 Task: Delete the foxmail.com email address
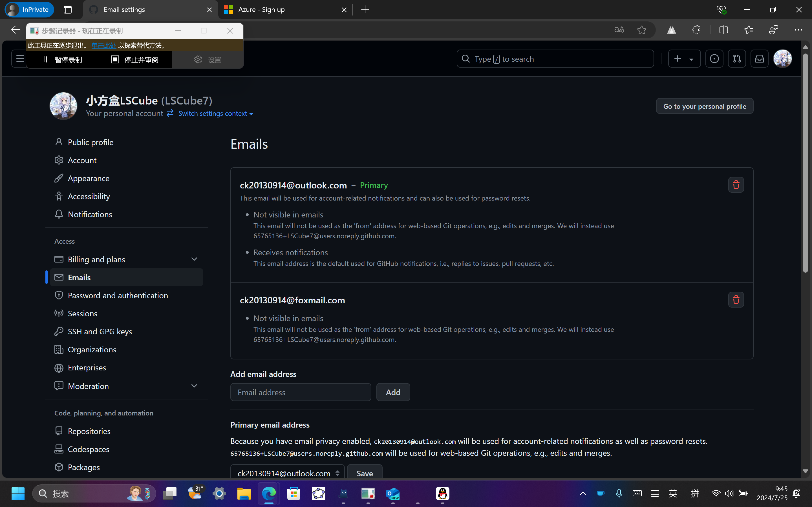click(736, 300)
